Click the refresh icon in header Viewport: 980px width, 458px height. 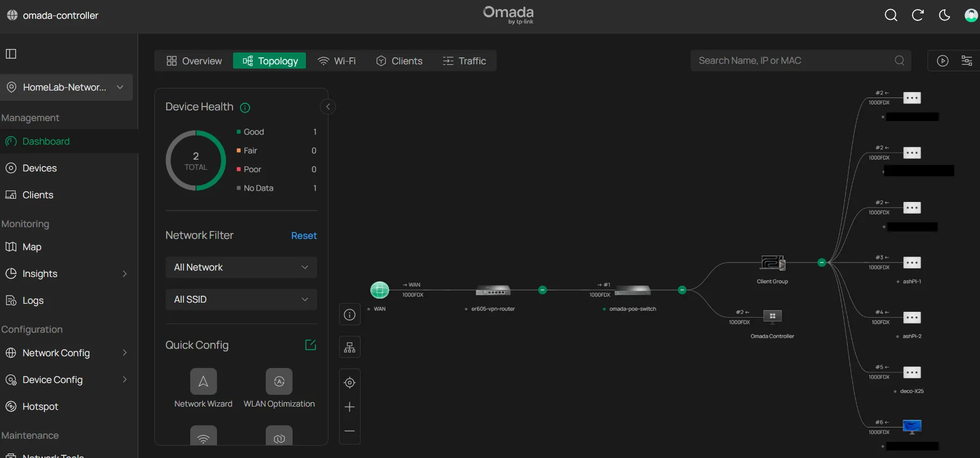pos(918,16)
